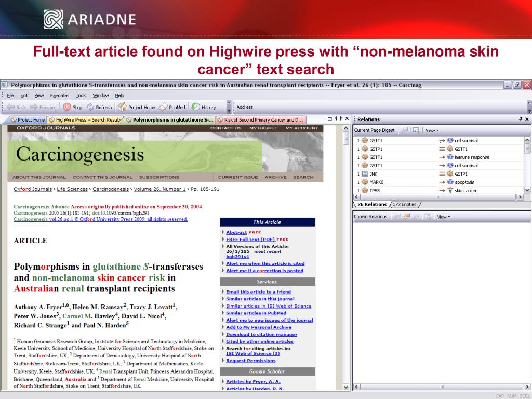The image size is (532, 399).
Task: Open PubMed from the toolbar
Action: 172,107
